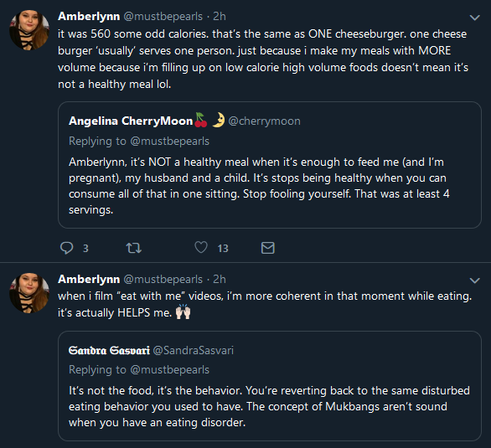Open quoted tweet about Mukbangs behavior
Screen dimensions: 491x448
pos(269,386)
